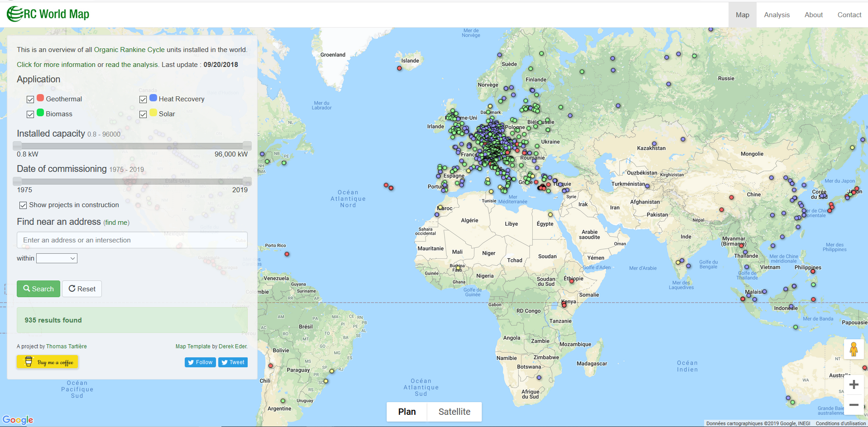Click the ORC World Map logo
This screenshot has width=868, height=427.
[48, 14]
